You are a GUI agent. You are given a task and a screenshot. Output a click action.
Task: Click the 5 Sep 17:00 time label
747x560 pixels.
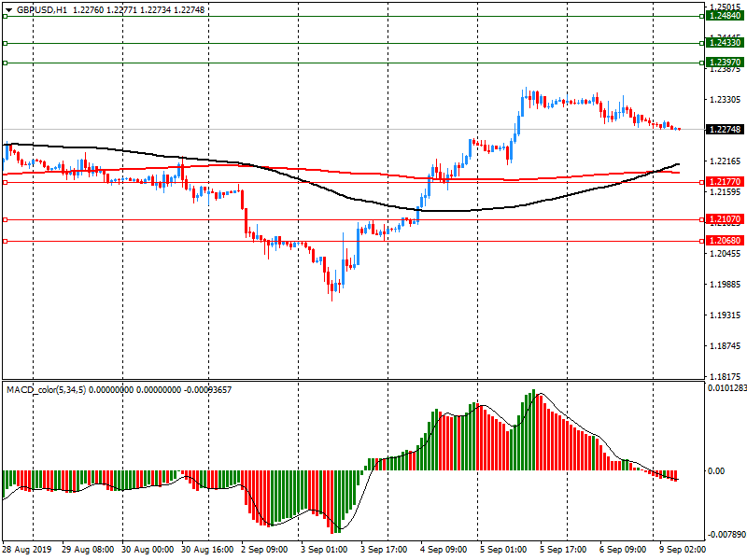point(563,550)
